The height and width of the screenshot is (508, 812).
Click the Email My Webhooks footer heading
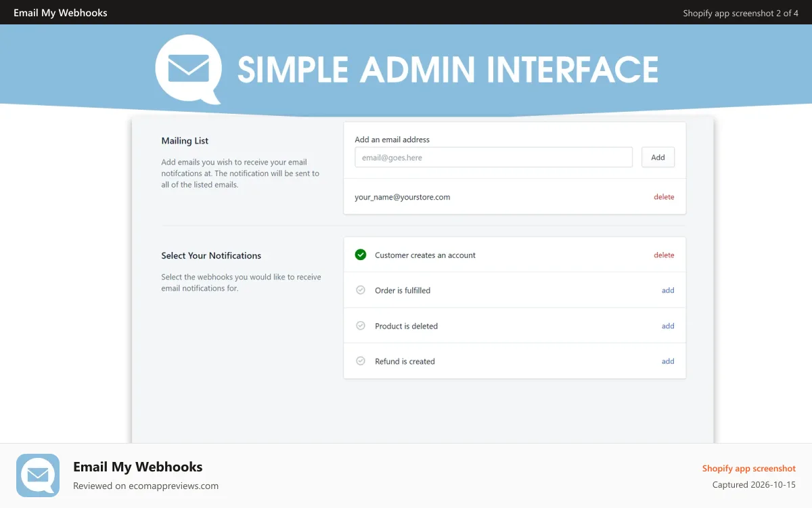coord(138,467)
